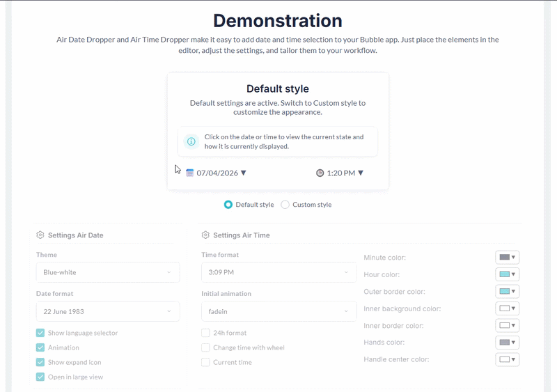This screenshot has height=392, width=557.
Task: Uncheck Show language selector checkbox
Action: point(40,333)
